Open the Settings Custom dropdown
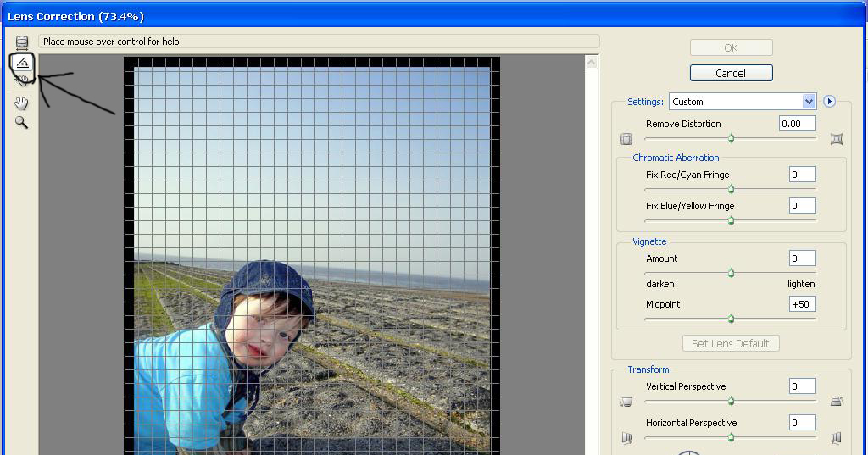The width and height of the screenshot is (868, 455). pos(743,102)
